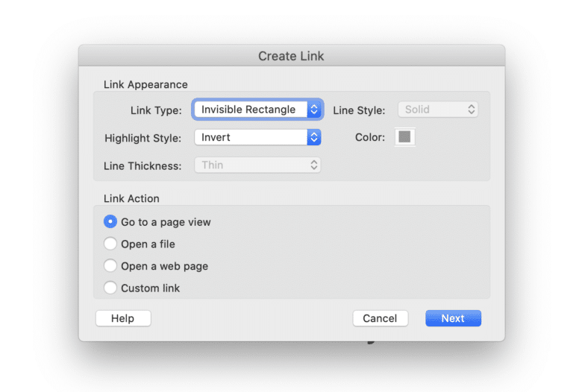Click the Next button
The width and height of the screenshot is (573, 392).
(x=453, y=318)
